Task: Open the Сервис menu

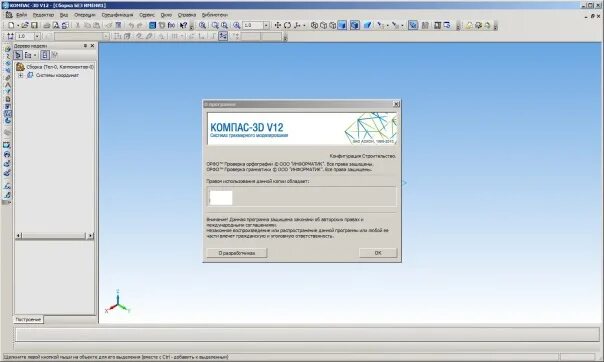Action: pyautogui.click(x=147, y=15)
